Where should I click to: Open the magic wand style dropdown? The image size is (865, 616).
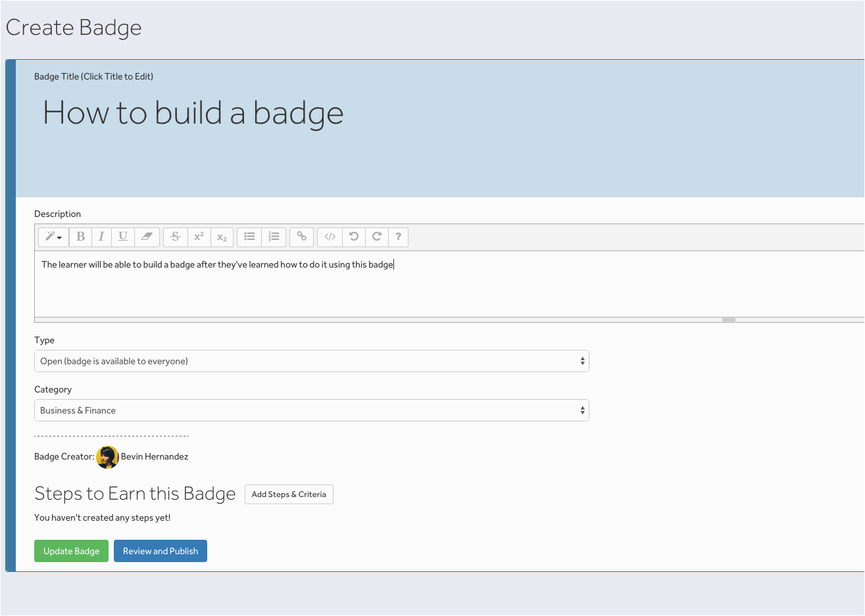click(x=53, y=237)
